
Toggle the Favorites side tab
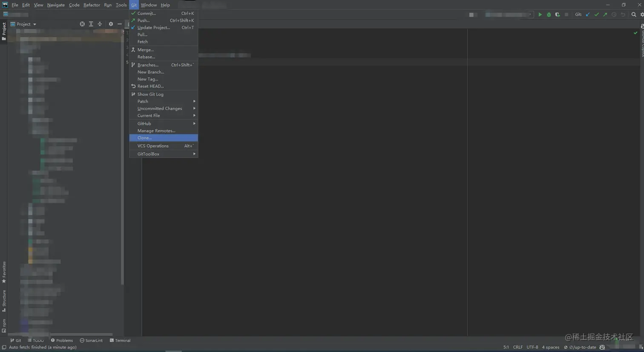[x=4, y=272]
